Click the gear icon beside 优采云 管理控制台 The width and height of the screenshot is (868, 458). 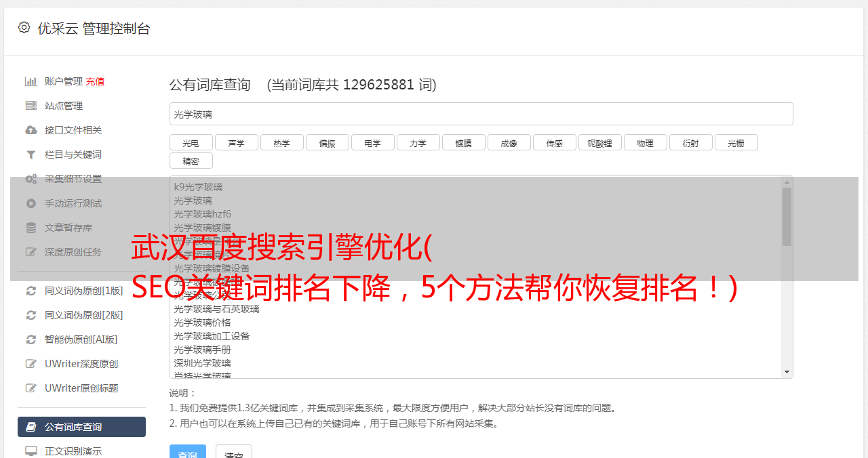tap(24, 28)
